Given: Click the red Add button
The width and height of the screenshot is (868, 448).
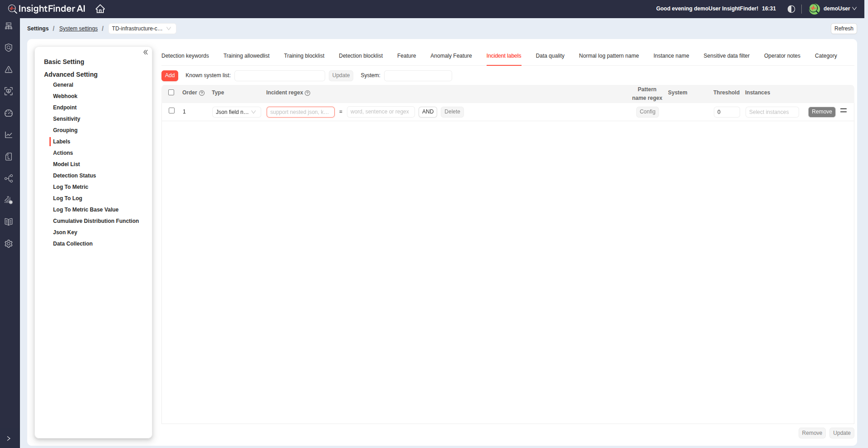Looking at the screenshot, I should click(170, 75).
